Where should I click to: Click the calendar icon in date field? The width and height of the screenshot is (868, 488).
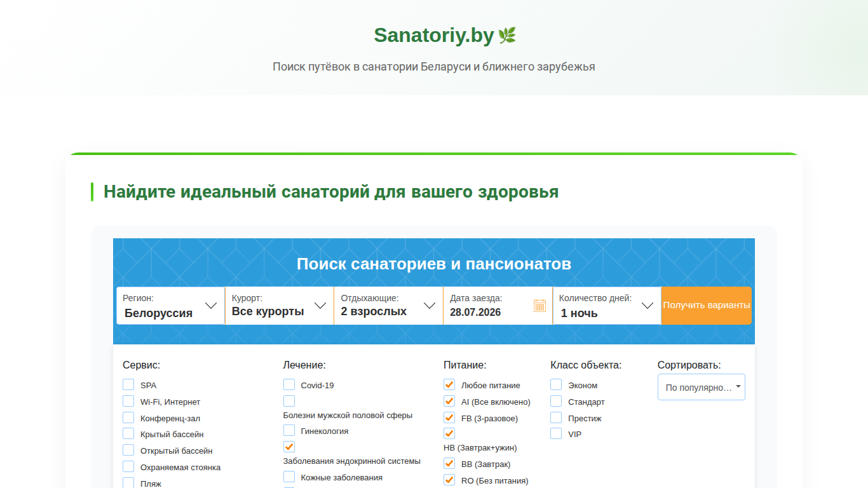pyautogui.click(x=539, y=306)
